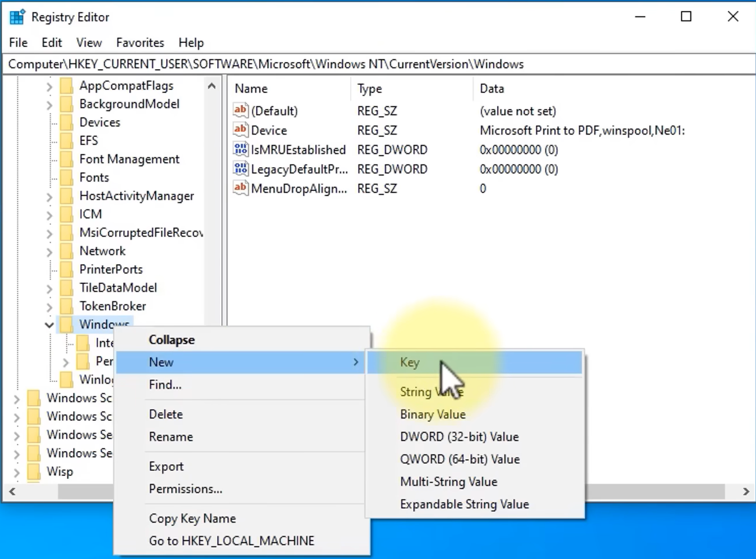756x559 pixels.
Task: Click the (Default) value icon
Action: (240, 110)
